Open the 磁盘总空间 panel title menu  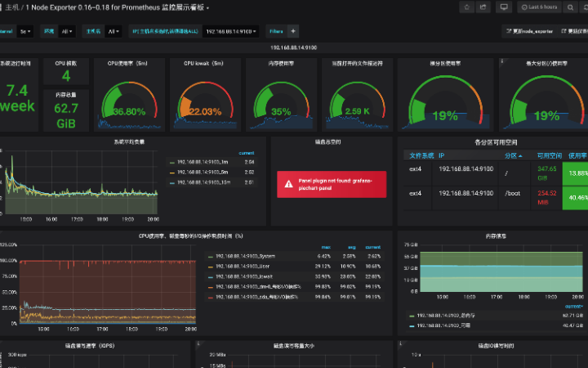(x=327, y=142)
